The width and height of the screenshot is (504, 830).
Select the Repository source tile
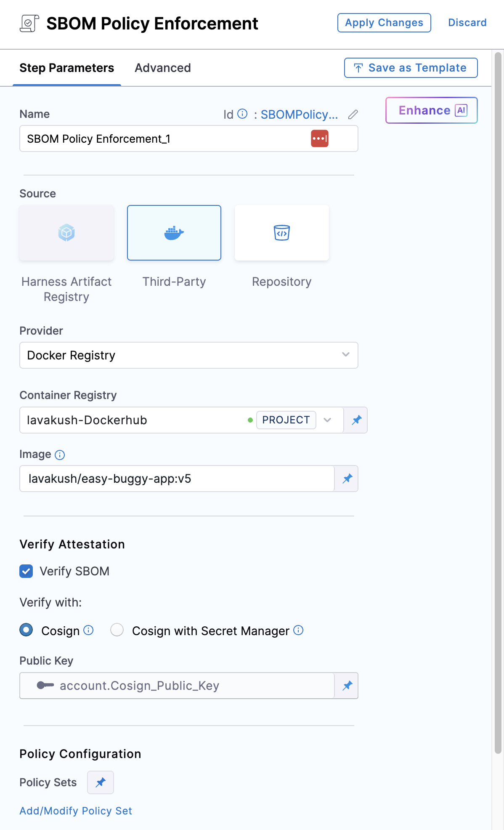coord(282,233)
